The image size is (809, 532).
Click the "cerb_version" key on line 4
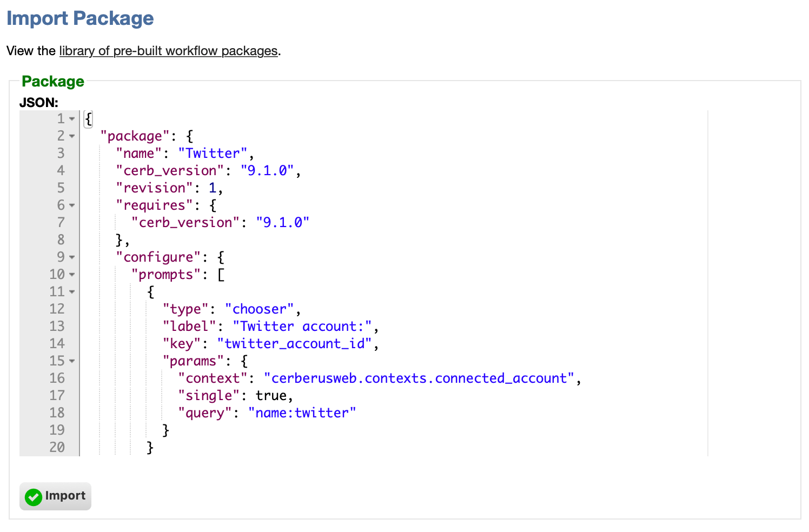[170, 171]
